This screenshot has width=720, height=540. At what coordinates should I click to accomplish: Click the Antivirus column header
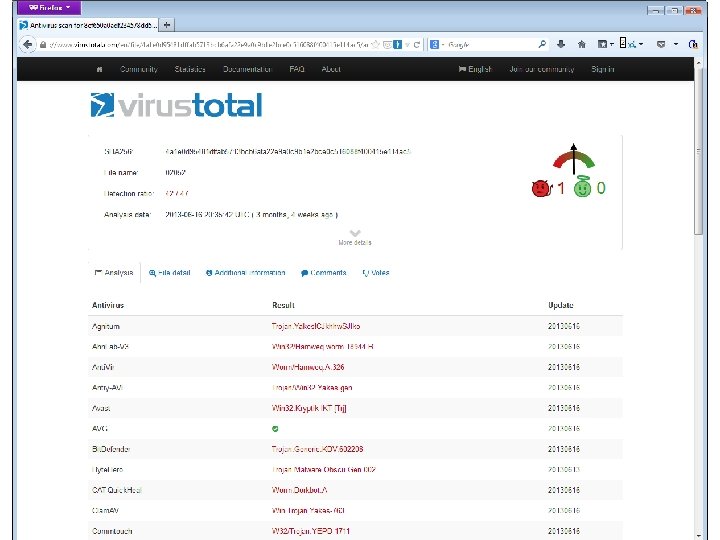(x=108, y=305)
